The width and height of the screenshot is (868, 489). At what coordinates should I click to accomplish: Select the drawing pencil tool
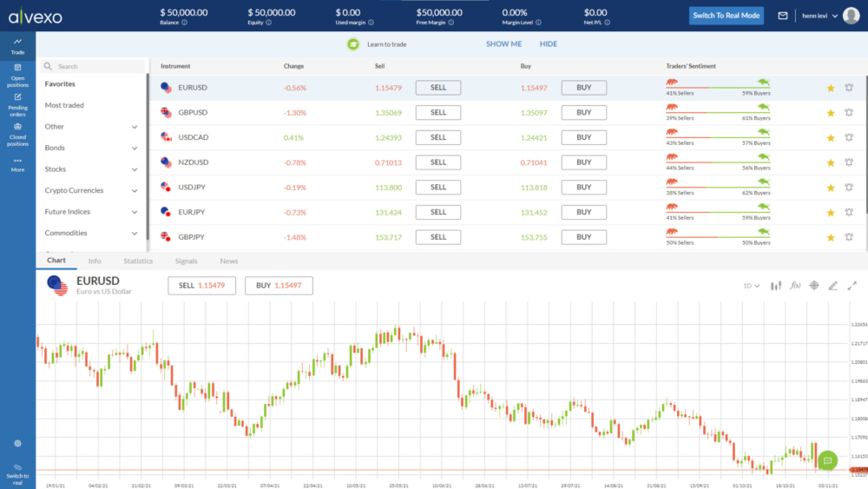point(833,286)
